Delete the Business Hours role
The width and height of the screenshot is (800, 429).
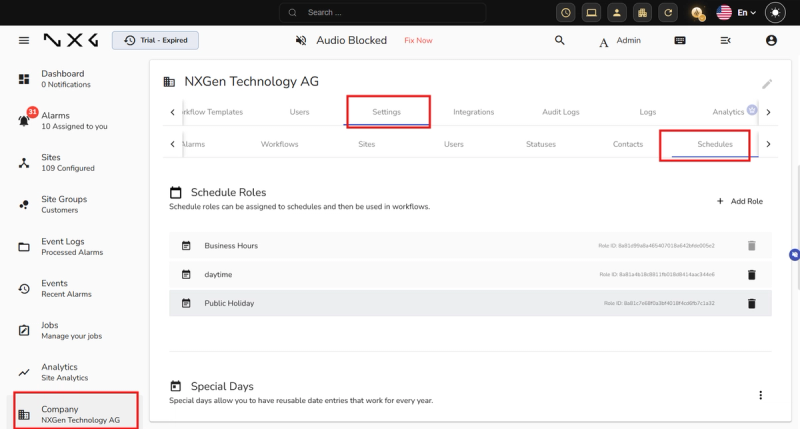point(752,246)
